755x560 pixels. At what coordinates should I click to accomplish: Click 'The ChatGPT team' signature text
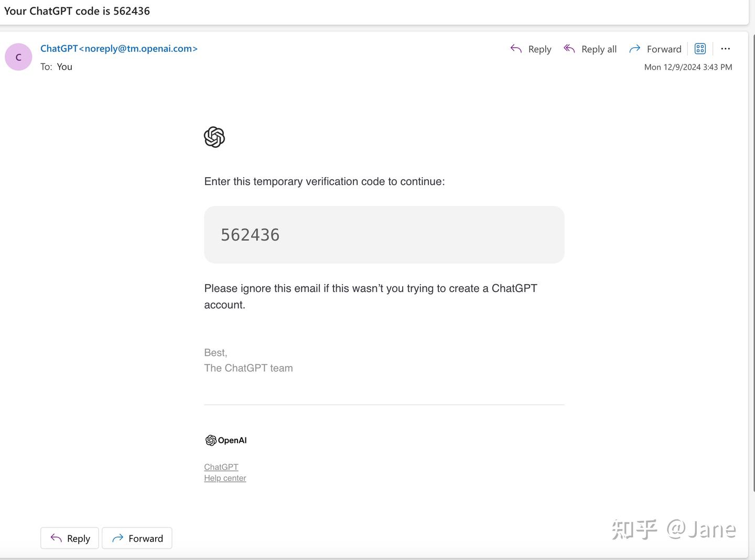pos(249,368)
